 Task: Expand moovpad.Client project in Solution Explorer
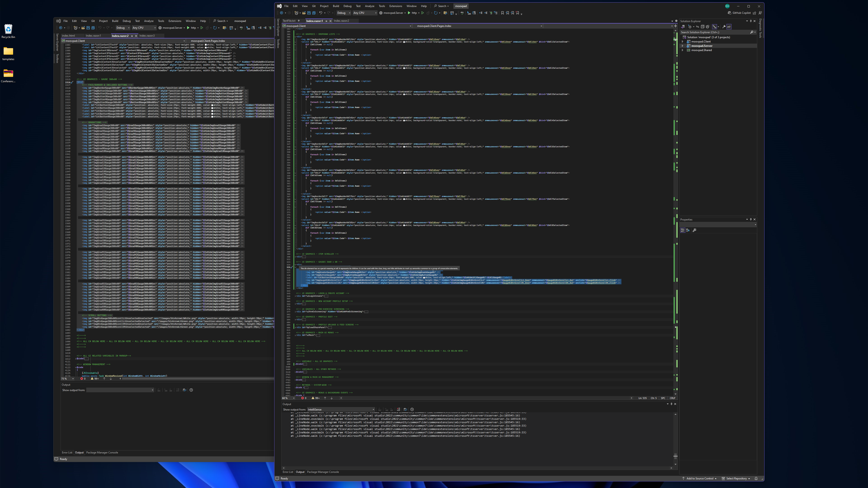pos(683,41)
